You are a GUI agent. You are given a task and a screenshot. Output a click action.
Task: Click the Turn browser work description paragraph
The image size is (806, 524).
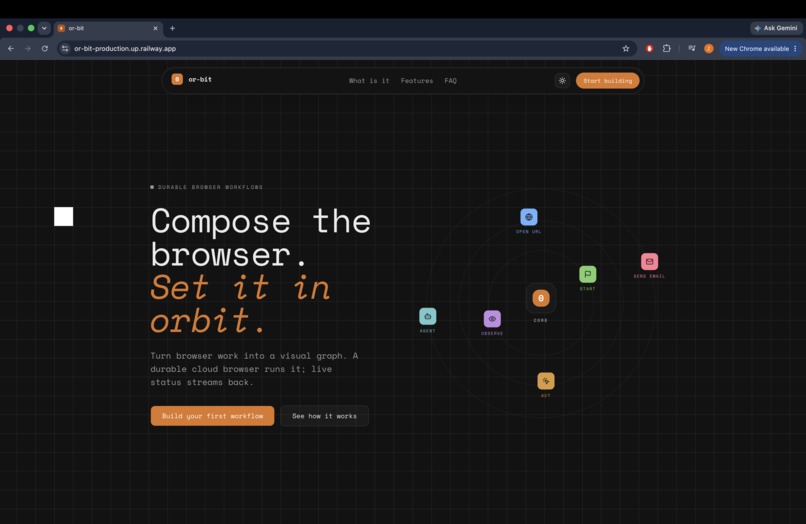[x=254, y=369]
